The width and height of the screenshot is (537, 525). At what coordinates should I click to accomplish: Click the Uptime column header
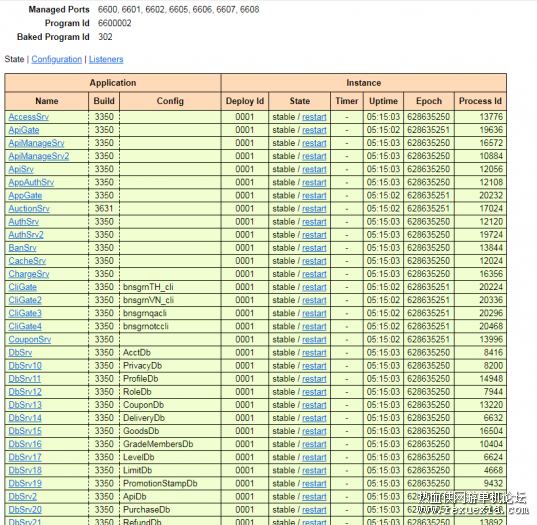(x=383, y=101)
